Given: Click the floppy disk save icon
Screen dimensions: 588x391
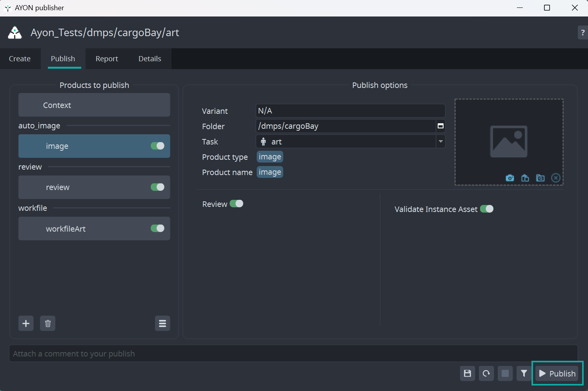Looking at the screenshot, I should (x=467, y=373).
